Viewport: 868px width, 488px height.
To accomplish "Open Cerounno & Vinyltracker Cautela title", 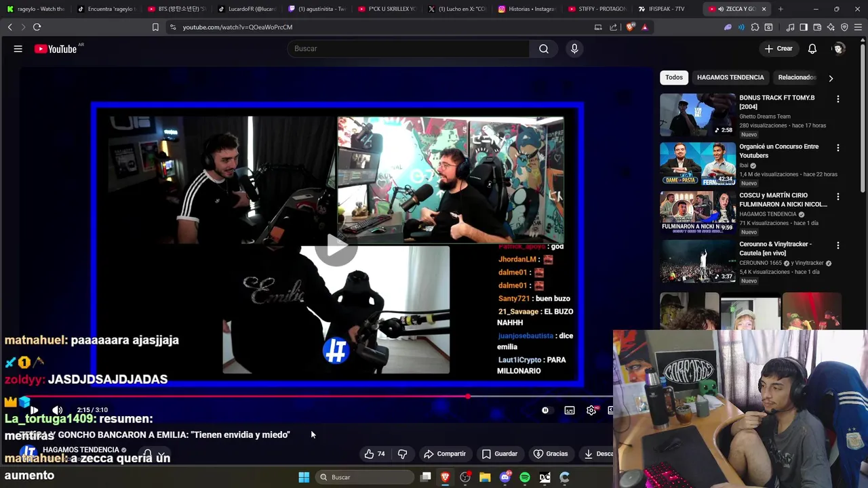I will click(775, 248).
